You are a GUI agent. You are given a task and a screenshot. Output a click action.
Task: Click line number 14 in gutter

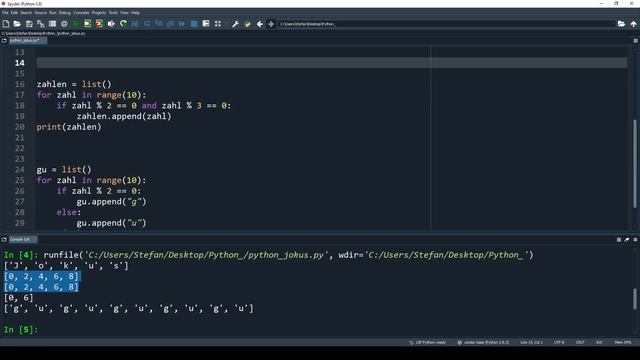20,63
